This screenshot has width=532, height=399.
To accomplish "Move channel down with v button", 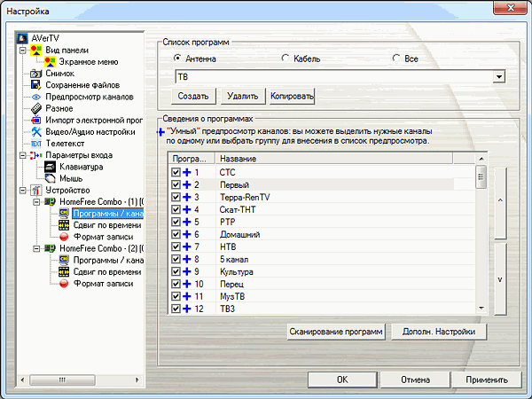I will pos(500,279).
